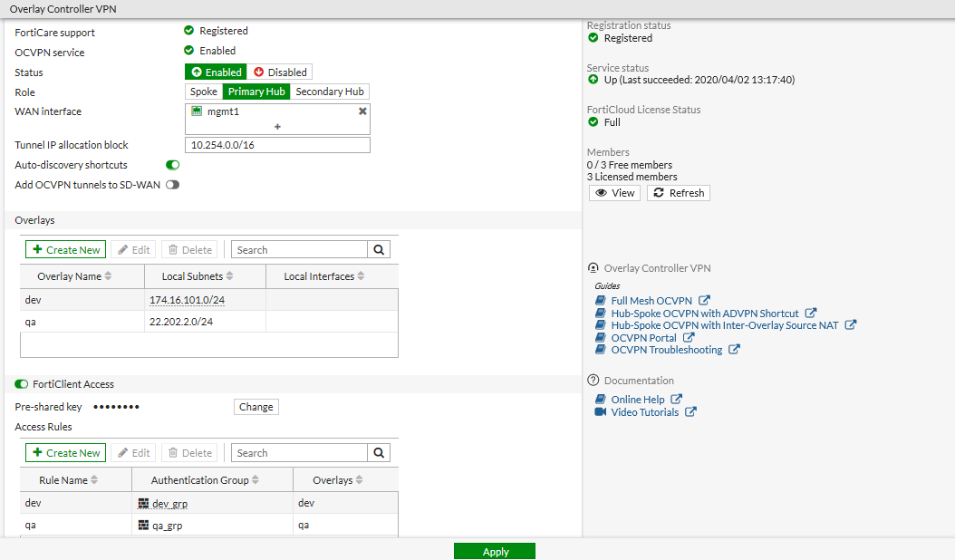The width and height of the screenshot is (955, 560).
Task: Open Online Help external link icon
Action: 677,400
